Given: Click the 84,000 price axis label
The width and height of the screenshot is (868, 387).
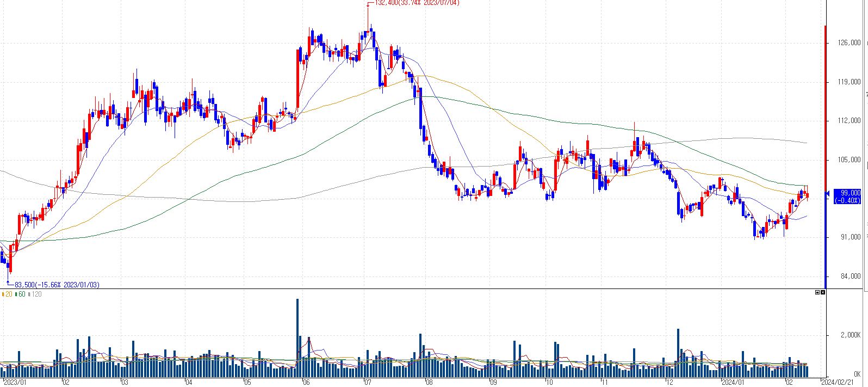Looking at the screenshot, I should point(852,276).
